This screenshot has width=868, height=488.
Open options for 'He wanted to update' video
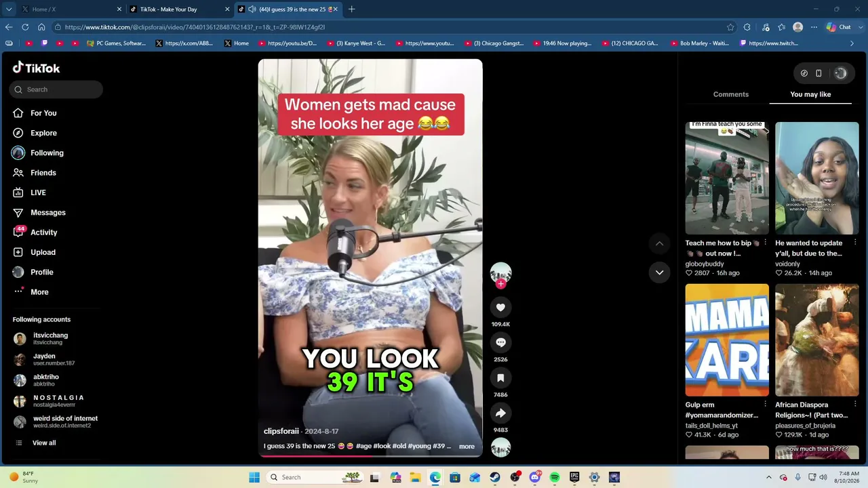pos(855,243)
